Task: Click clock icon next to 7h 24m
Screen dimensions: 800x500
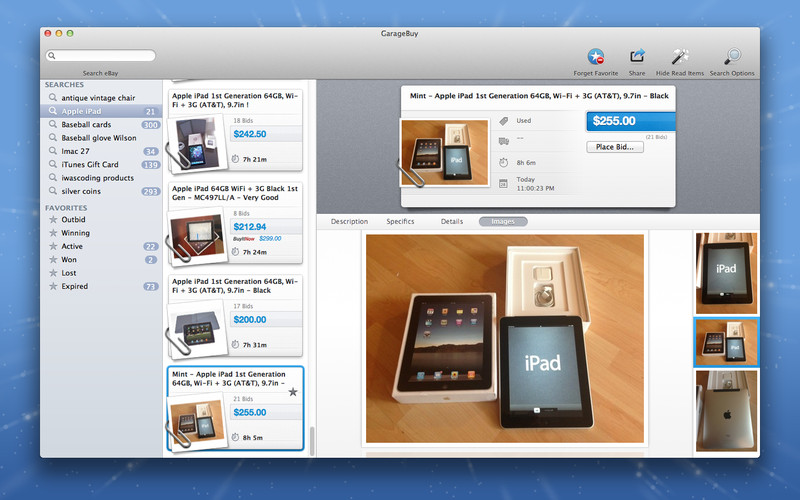Action: (235, 252)
